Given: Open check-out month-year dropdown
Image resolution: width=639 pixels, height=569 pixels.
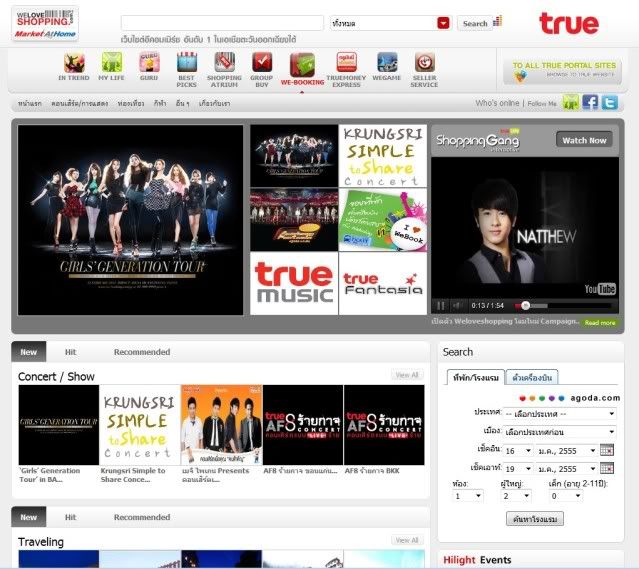Looking at the screenshot, I should tap(567, 468).
